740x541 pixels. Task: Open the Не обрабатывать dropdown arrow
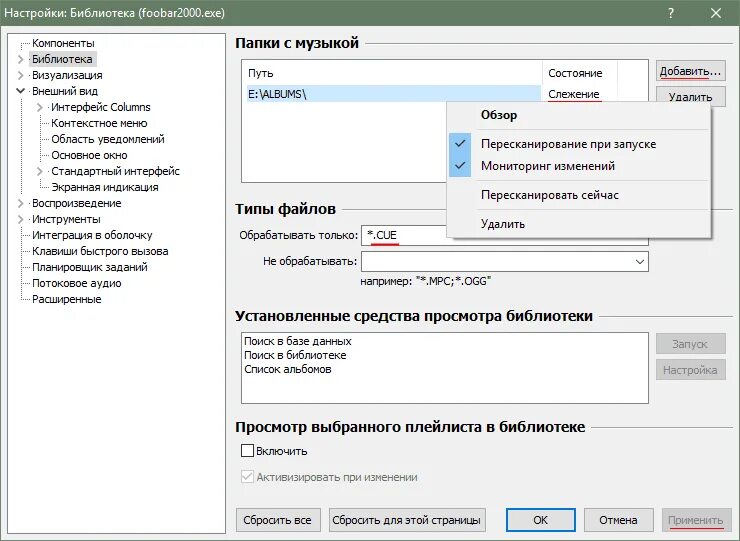[639, 262]
